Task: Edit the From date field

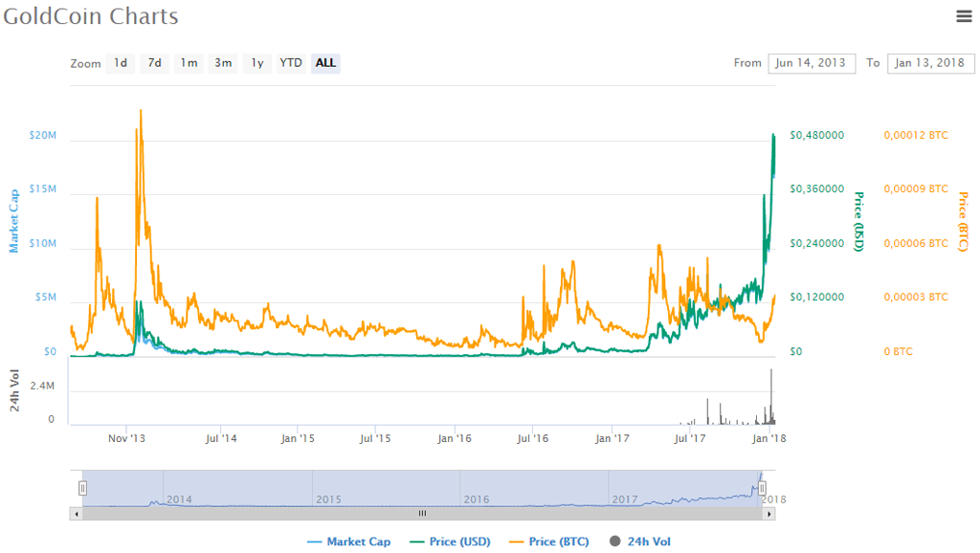Action: (x=812, y=63)
